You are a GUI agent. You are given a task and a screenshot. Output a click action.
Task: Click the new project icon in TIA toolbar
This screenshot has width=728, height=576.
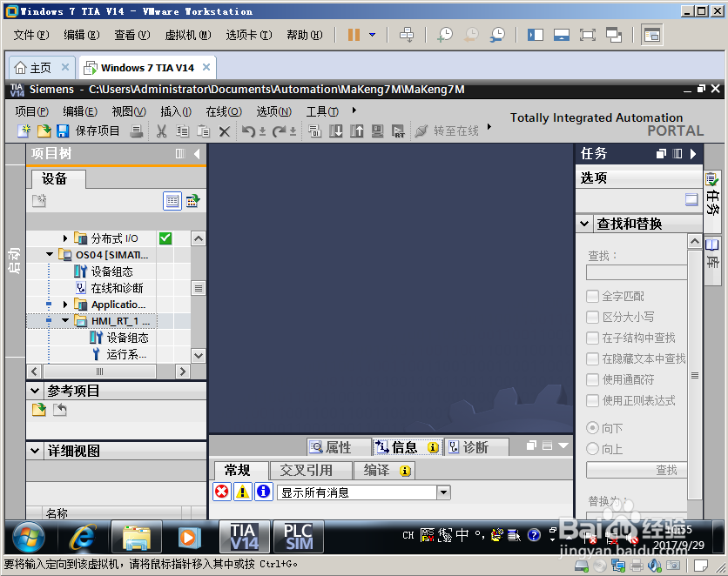tap(24, 131)
